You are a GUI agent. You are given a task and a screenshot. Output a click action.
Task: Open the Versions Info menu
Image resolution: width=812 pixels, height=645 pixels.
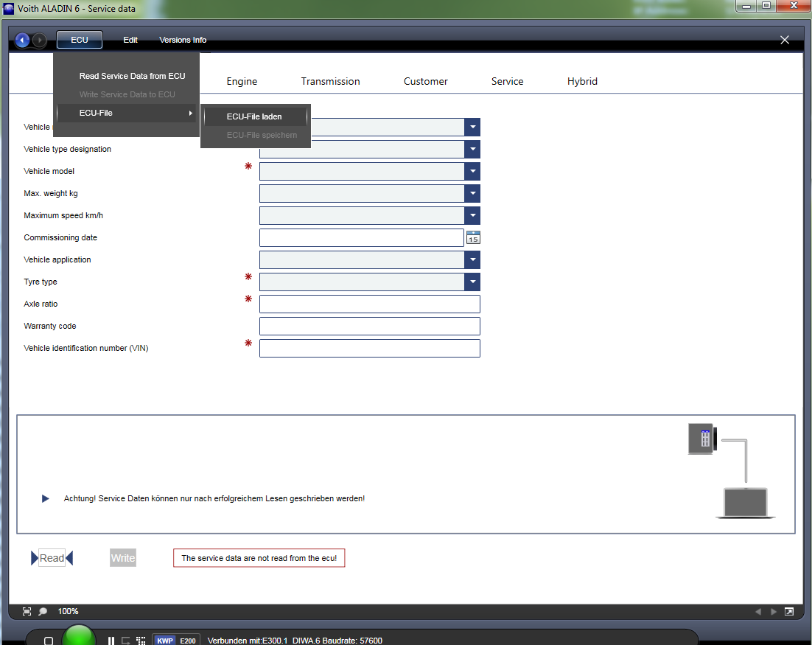click(183, 40)
